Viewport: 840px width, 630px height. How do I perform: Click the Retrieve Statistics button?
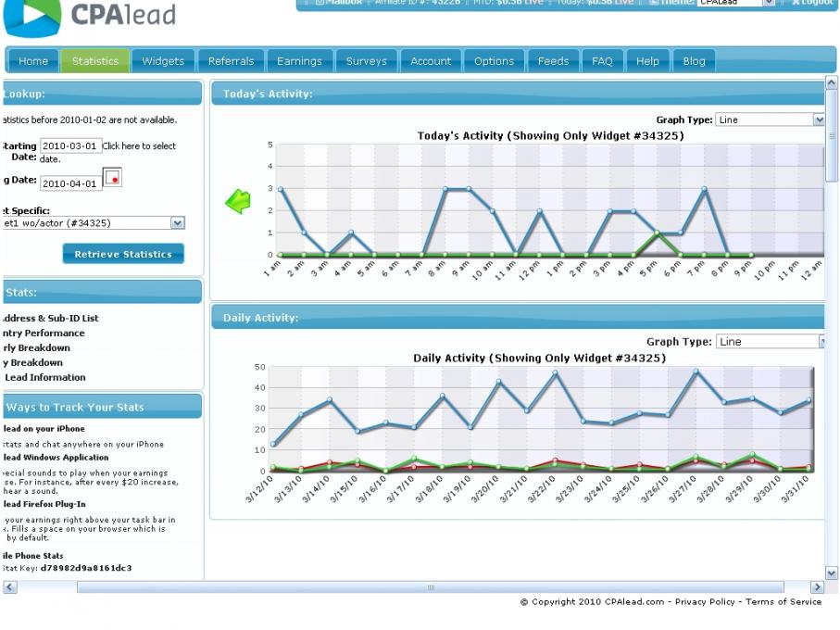click(x=123, y=254)
